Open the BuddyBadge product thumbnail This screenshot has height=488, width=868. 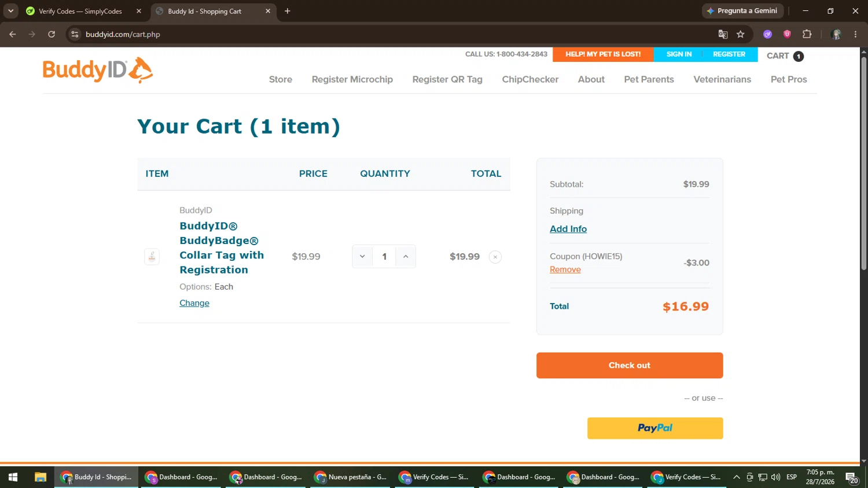click(152, 257)
